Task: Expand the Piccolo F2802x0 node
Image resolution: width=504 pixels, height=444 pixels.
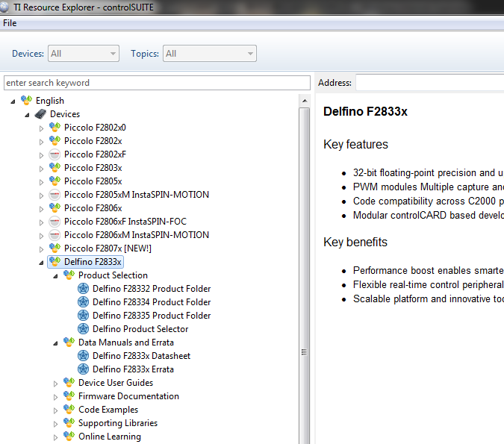Action: tap(41, 128)
